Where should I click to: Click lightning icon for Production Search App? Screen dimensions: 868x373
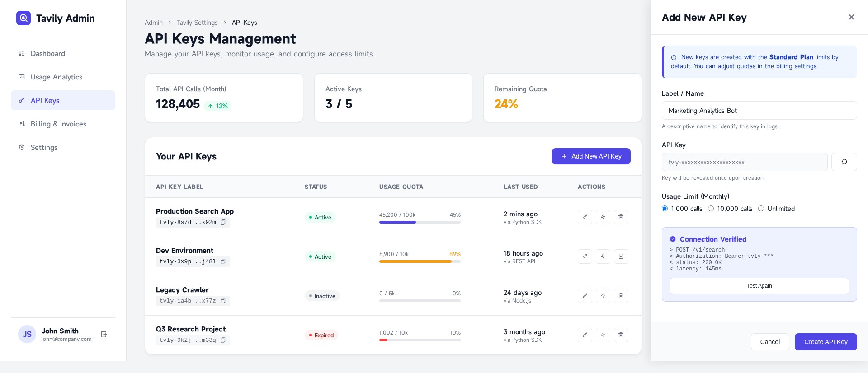pos(603,217)
